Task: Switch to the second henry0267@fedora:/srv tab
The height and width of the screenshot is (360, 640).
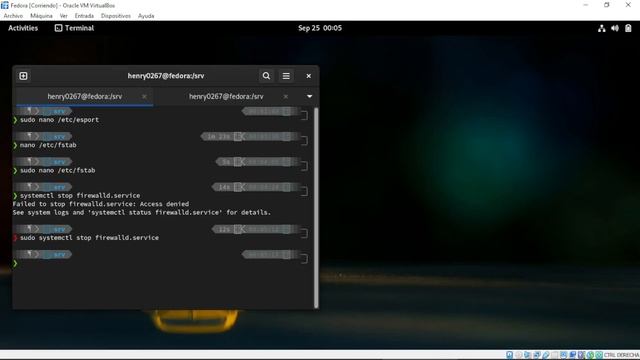Action: click(226, 97)
